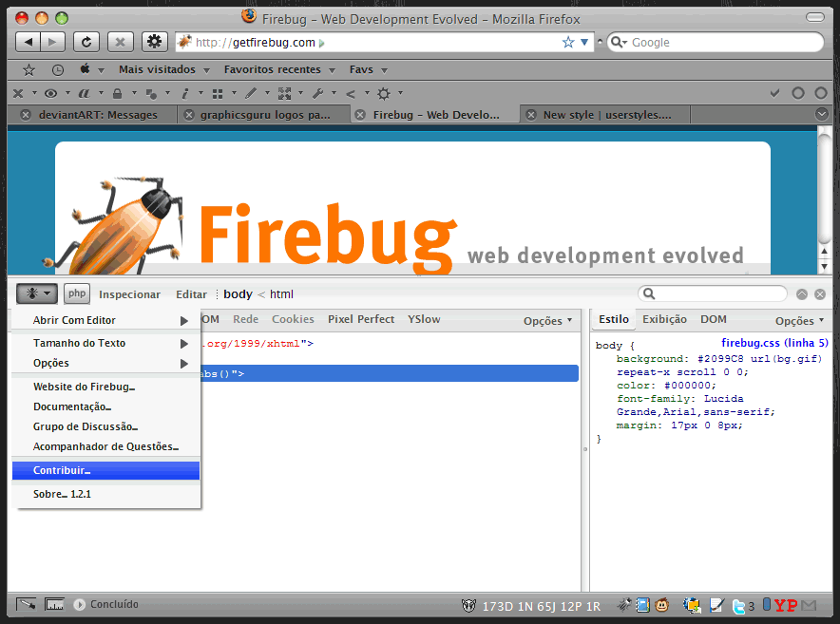The width and height of the screenshot is (840, 624).
Task: Click the bookmark star in the URL bar
Action: 568,43
